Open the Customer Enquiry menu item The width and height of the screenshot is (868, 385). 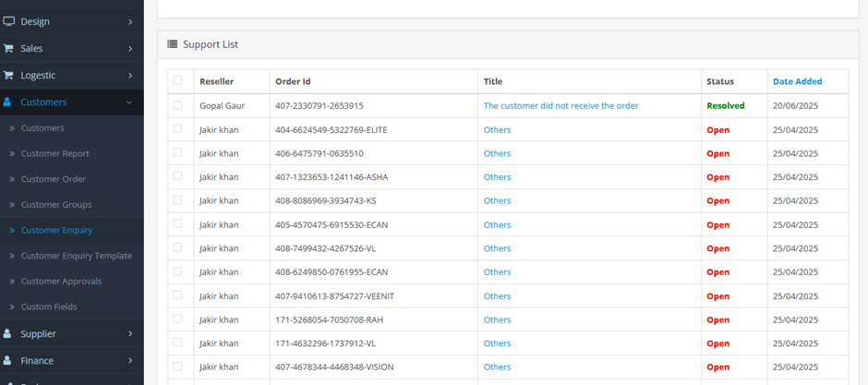point(56,230)
